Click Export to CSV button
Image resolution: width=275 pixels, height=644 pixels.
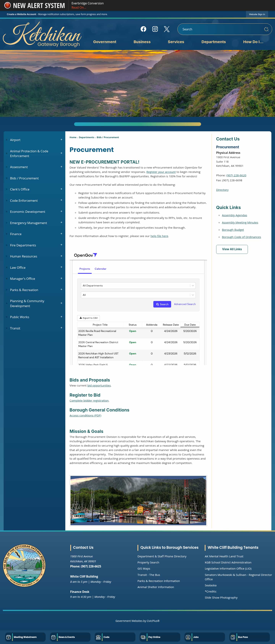click(x=88, y=318)
